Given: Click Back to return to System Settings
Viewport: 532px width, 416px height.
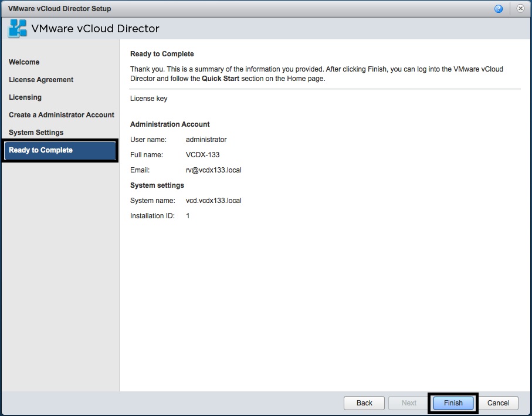Looking at the screenshot, I should (x=364, y=403).
